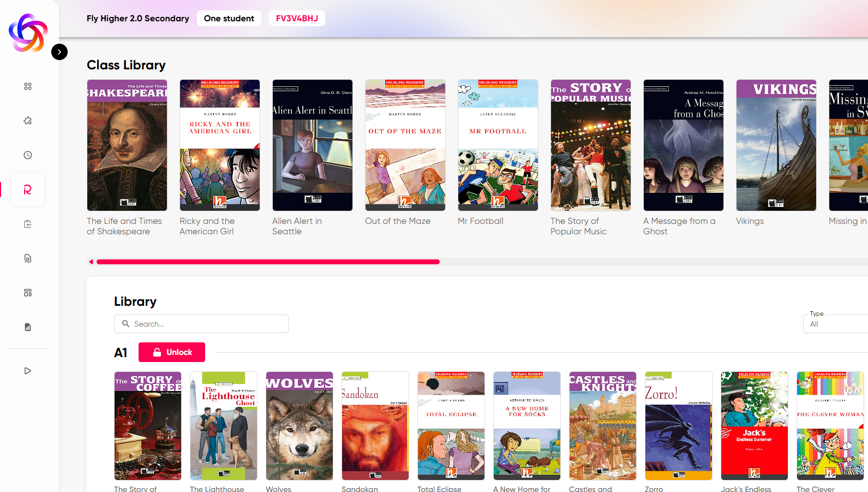Open Alien Alert in Seattle cover
This screenshot has height=492, width=868.
[313, 145]
